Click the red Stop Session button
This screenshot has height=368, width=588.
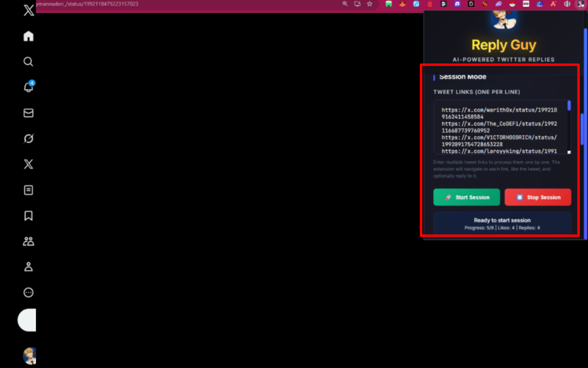point(538,197)
